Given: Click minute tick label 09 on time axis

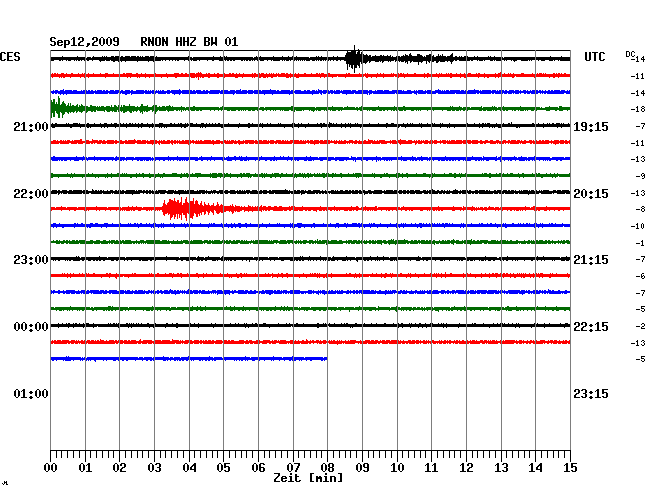Looking at the screenshot, I should point(362,468).
